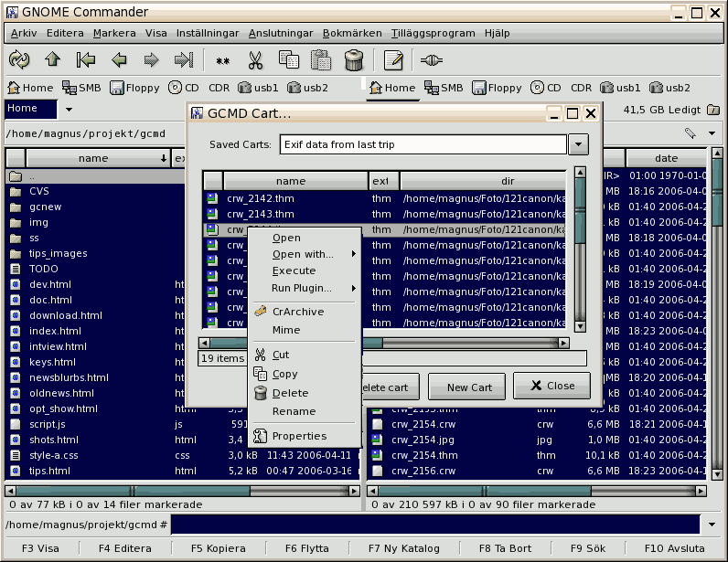The height and width of the screenshot is (562, 728).
Task: Click the F10 Avsluta button
Action: click(x=674, y=548)
